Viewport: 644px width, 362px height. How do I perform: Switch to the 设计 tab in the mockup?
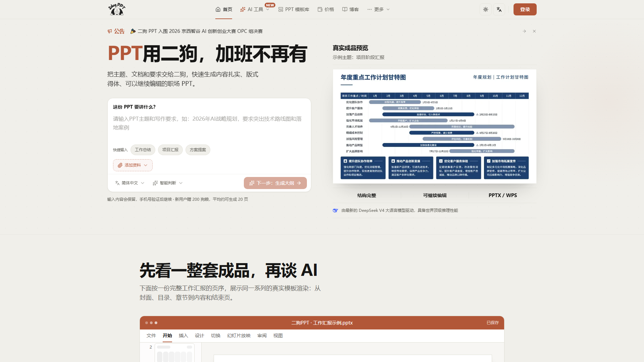pyautogui.click(x=200, y=336)
